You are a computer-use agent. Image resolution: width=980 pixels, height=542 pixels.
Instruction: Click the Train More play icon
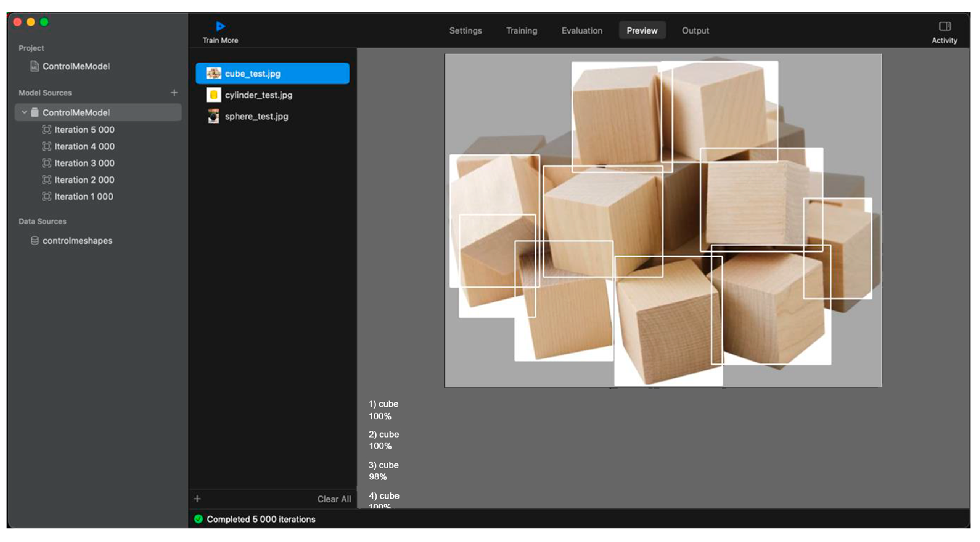(x=220, y=26)
